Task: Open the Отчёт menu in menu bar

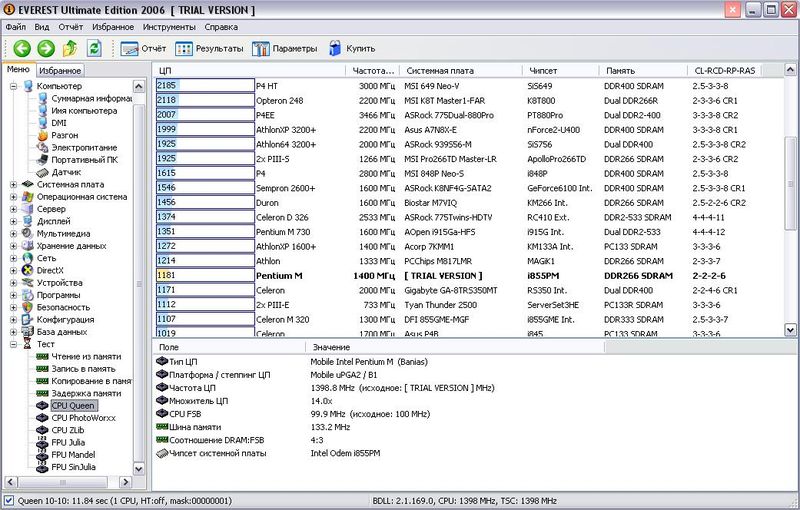Action: click(x=70, y=27)
